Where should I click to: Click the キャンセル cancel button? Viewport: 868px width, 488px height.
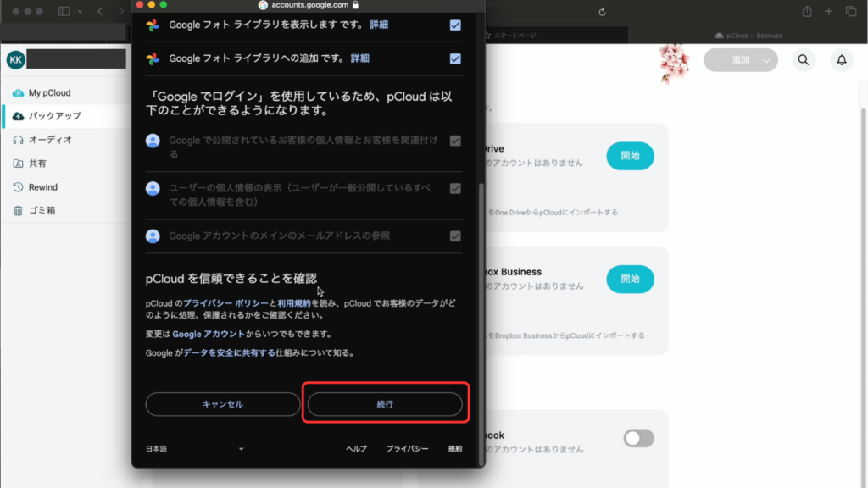223,404
